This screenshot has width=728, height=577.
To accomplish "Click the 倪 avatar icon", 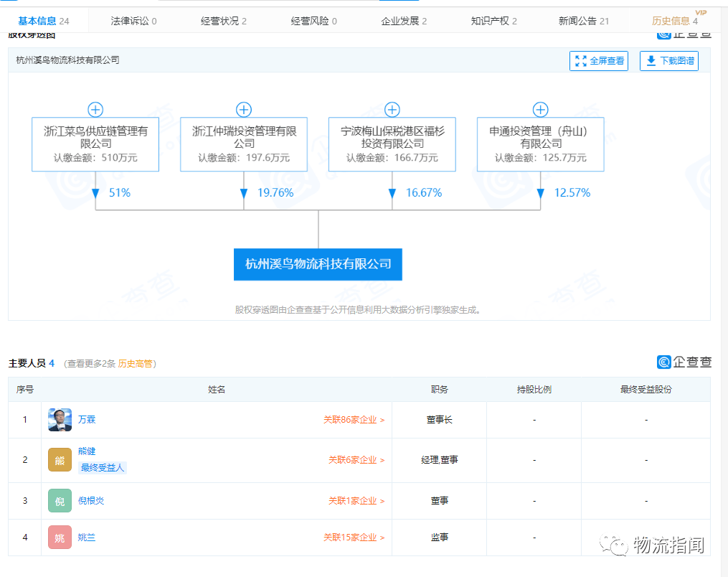I will tap(60, 501).
